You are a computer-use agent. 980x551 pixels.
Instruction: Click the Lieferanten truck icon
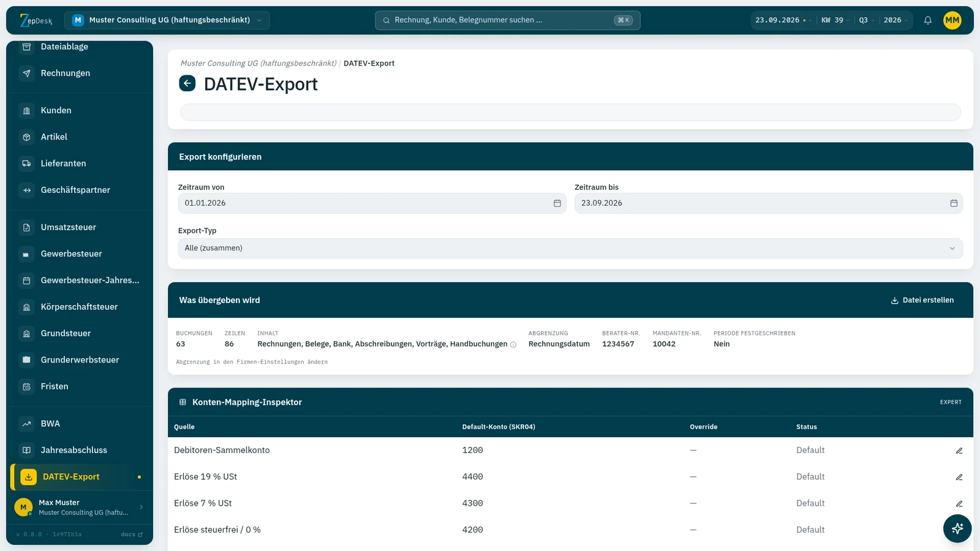[26, 163]
